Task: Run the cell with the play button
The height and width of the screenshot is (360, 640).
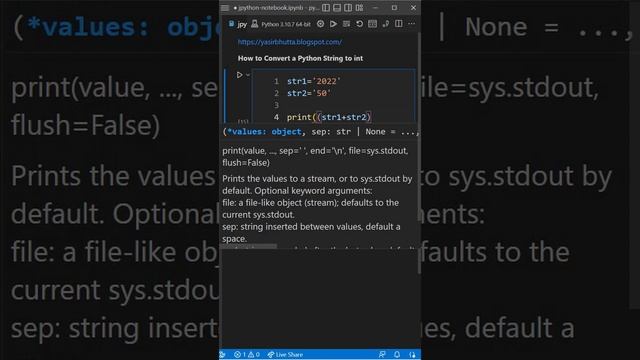Action: 239,75
